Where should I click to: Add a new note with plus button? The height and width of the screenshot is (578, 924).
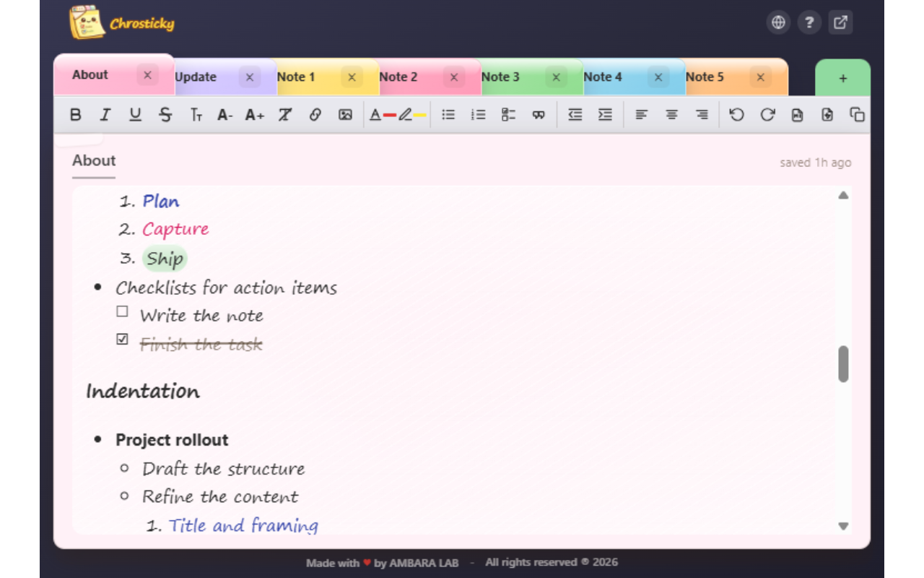coord(843,78)
